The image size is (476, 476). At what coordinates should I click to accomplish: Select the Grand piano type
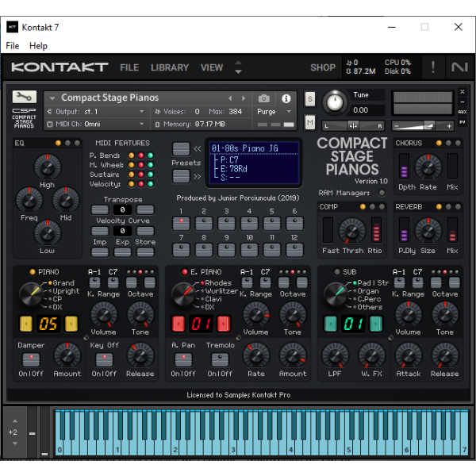coord(63,283)
